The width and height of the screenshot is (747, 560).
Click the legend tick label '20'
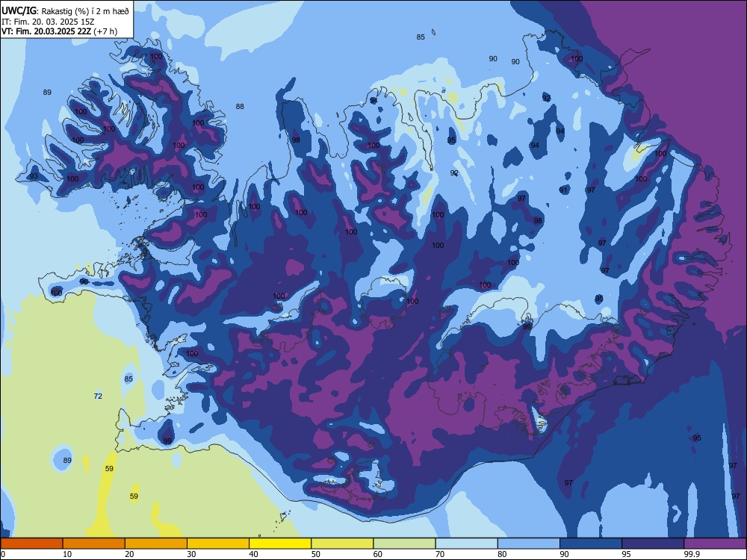pyautogui.click(x=129, y=554)
